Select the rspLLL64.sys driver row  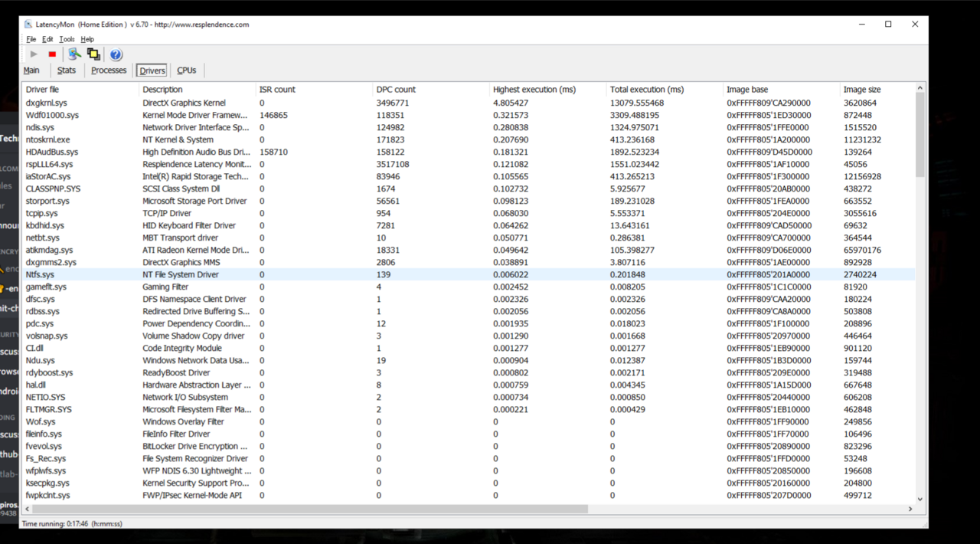(469, 164)
